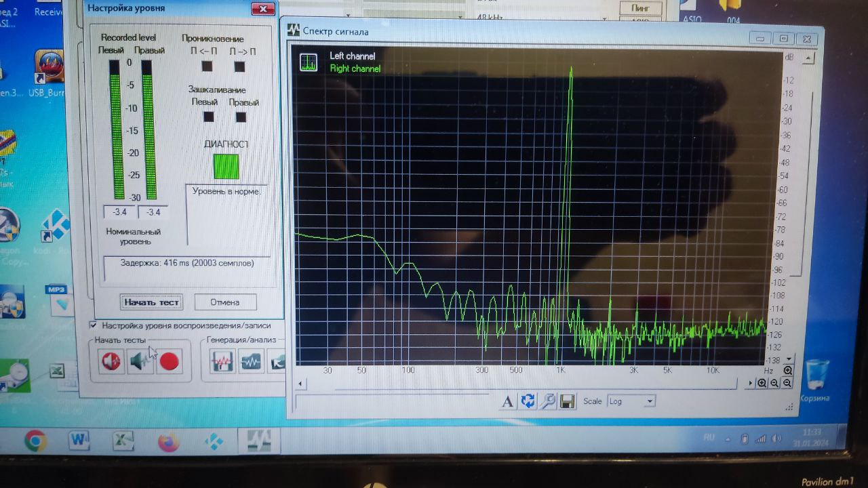
Task: Start recording test with red circle button
Action: click(x=169, y=361)
